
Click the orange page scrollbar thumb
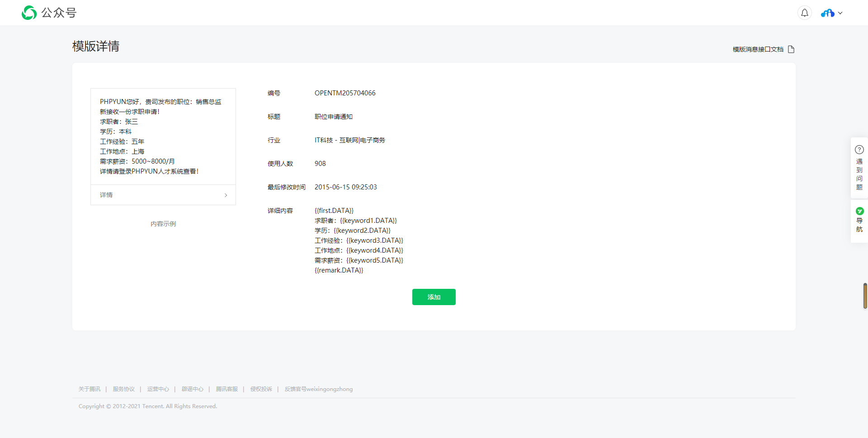pyautogui.click(x=865, y=296)
